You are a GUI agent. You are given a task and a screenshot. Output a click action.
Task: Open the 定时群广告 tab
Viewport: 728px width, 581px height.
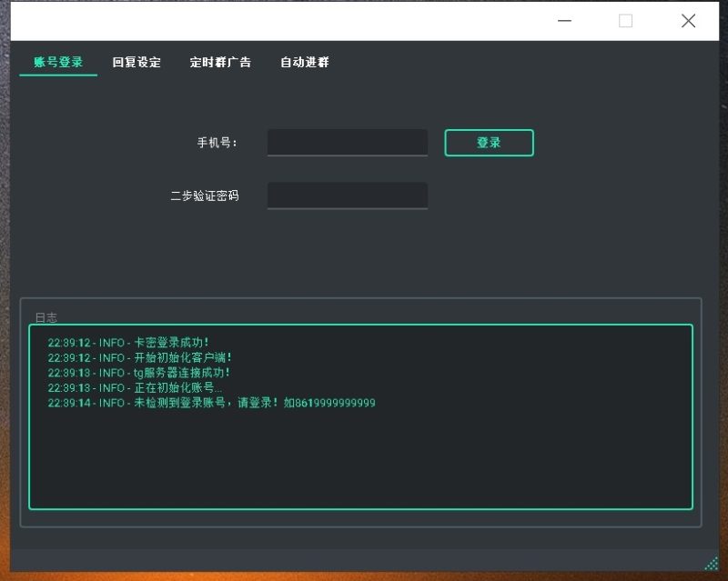tap(220, 63)
